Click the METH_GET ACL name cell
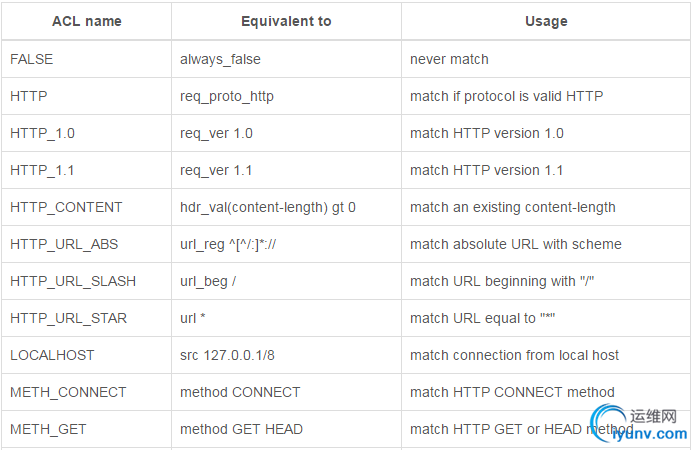 (x=48, y=429)
